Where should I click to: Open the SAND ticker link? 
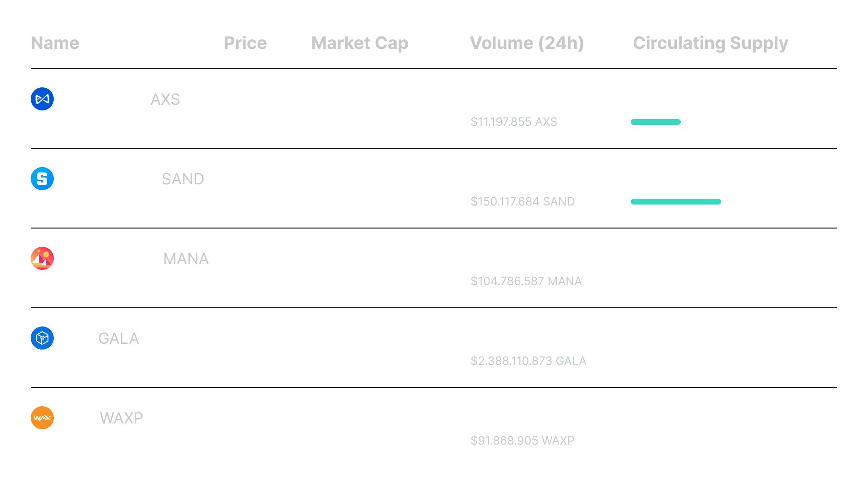point(183,179)
